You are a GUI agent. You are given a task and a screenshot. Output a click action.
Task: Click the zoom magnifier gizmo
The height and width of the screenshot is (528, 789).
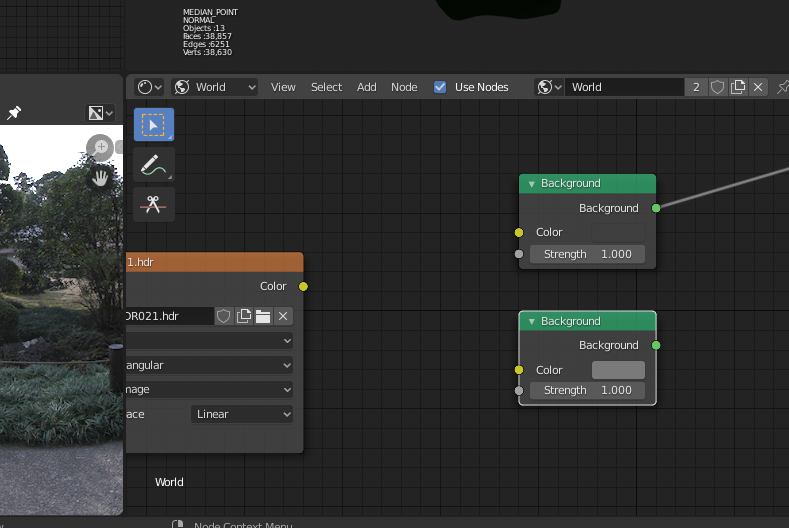(x=100, y=147)
